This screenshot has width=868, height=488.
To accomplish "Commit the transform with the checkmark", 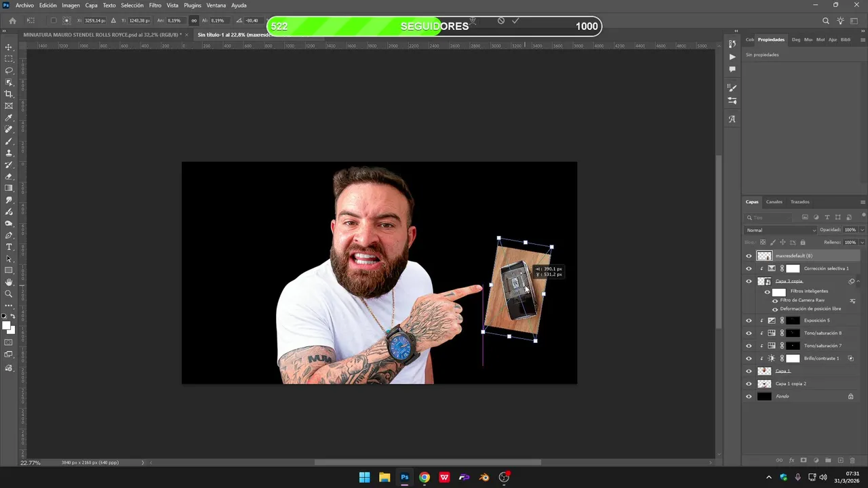I will pos(515,20).
